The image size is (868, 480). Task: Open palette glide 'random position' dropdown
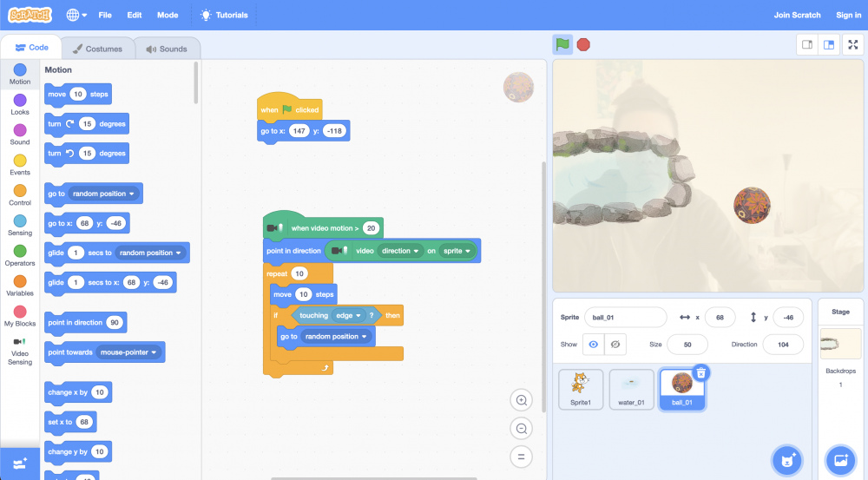pos(150,253)
